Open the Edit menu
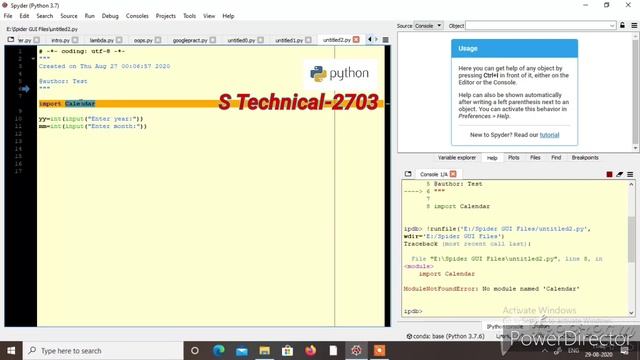Screen dimensions: 640x360 click(24, 16)
